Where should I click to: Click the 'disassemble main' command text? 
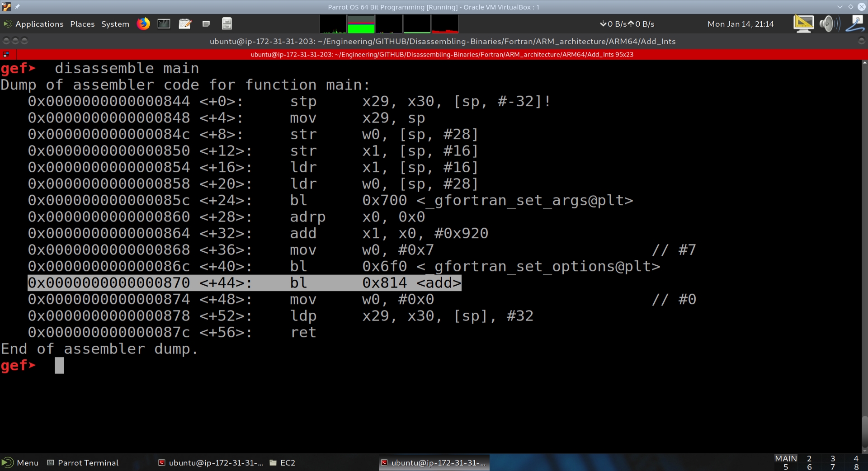tap(127, 68)
